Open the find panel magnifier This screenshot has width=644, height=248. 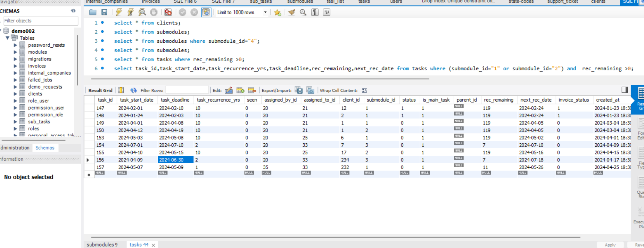coord(303,13)
